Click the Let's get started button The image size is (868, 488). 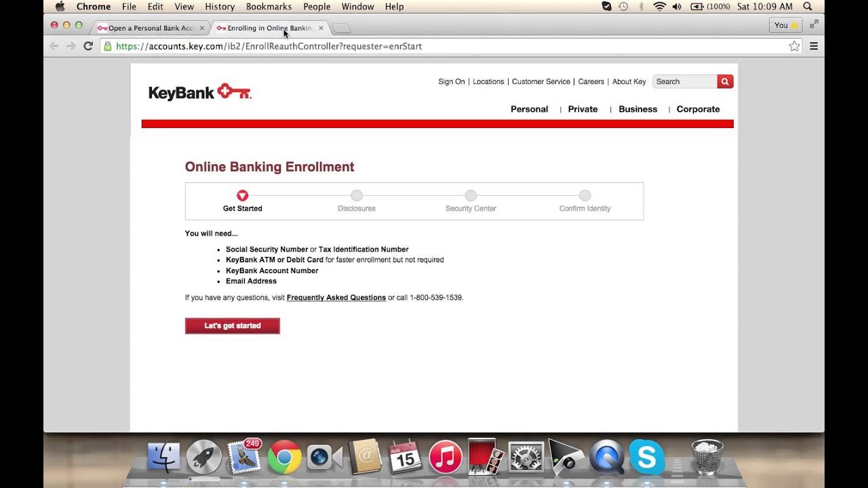pos(233,326)
